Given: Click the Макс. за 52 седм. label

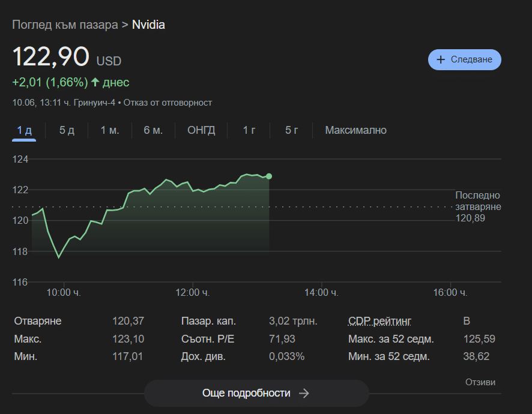Looking at the screenshot, I should pyautogui.click(x=391, y=339).
